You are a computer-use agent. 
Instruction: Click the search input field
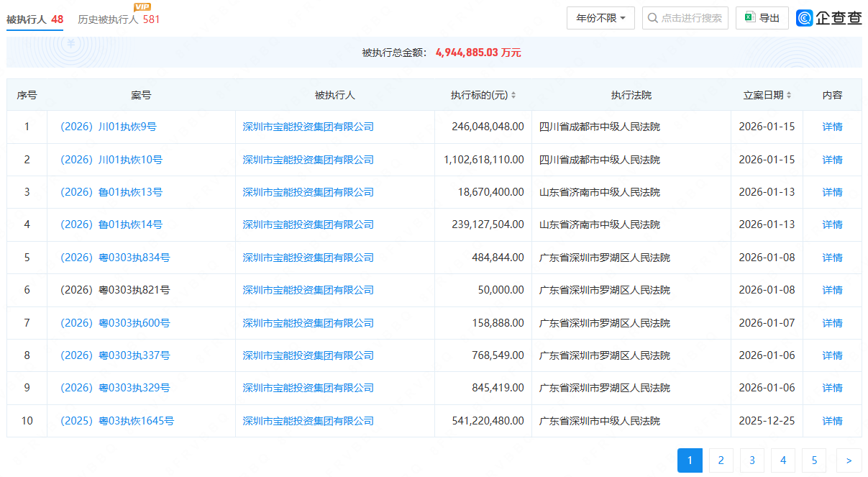[691, 18]
